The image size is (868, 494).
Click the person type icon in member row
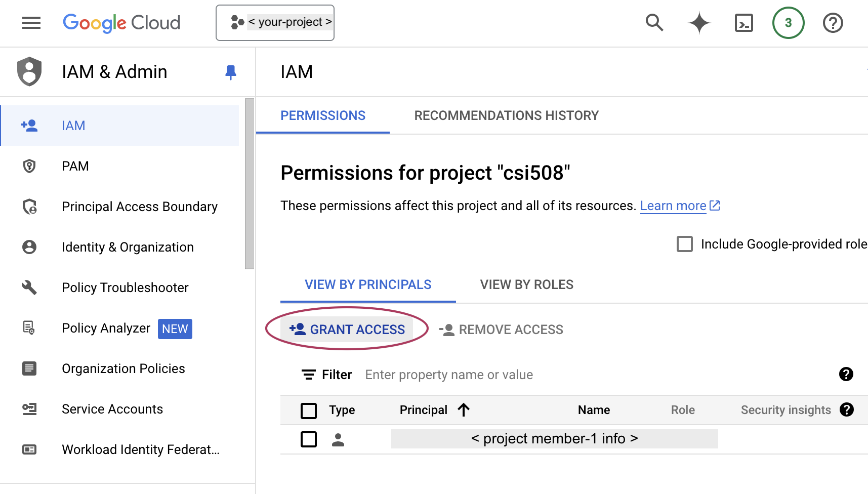(x=338, y=439)
